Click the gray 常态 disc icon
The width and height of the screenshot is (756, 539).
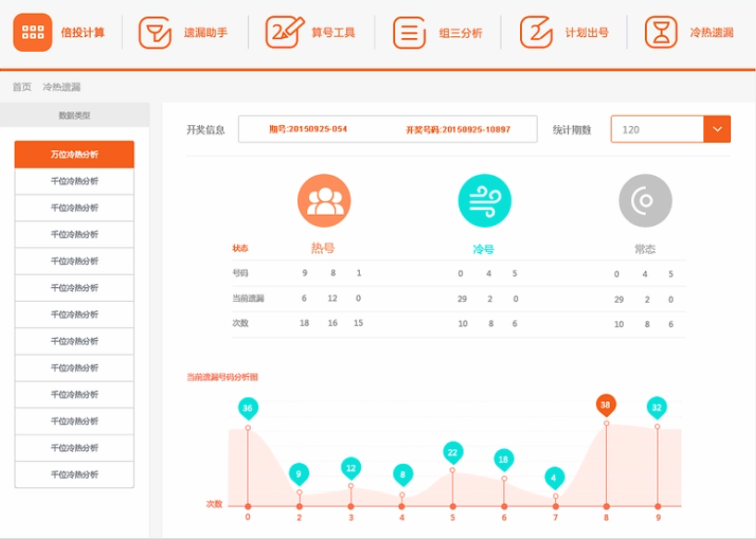645,201
